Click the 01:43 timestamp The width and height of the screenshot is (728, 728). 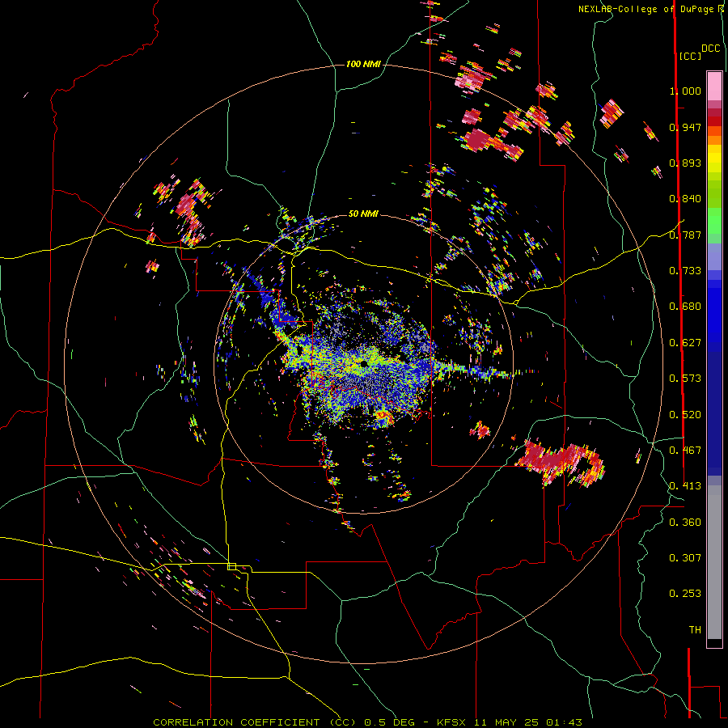pos(564,722)
